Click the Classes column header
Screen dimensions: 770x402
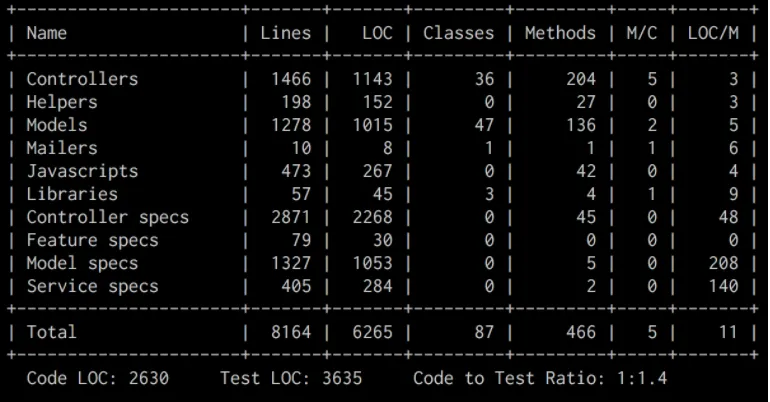point(458,33)
